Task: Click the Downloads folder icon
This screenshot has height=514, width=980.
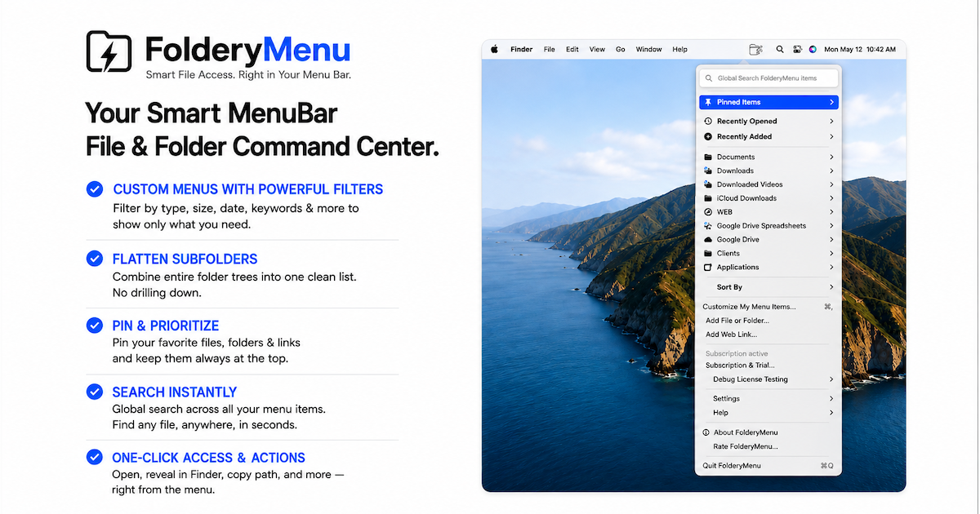Action: click(708, 171)
